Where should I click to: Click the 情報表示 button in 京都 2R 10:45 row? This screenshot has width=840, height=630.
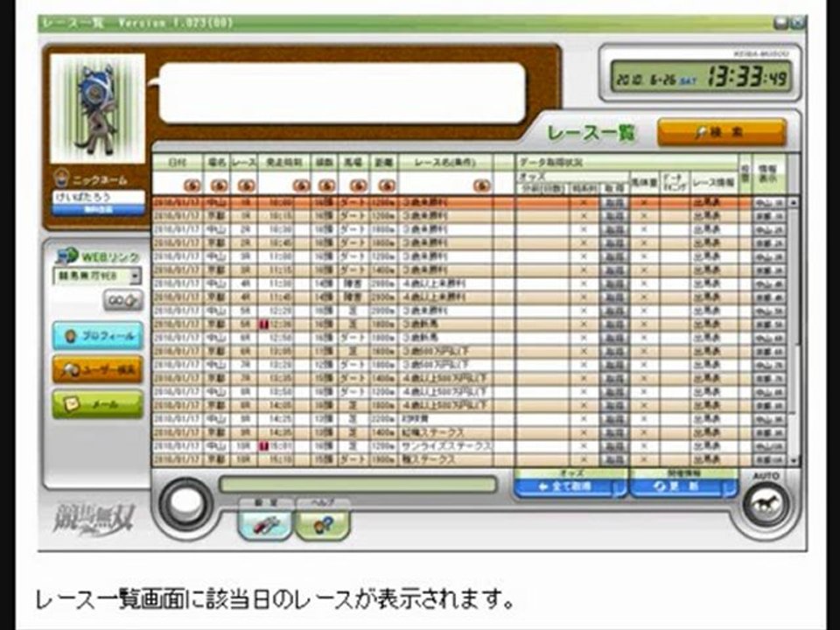pos(769,244)
